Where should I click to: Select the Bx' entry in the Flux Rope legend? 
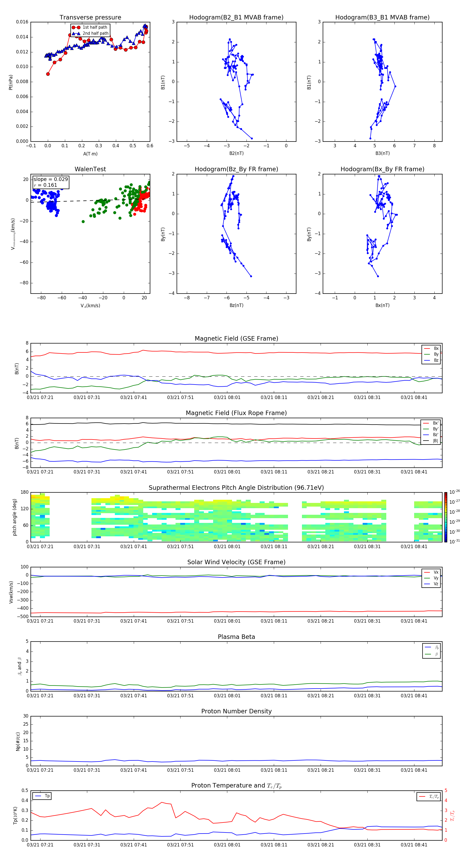pos(431,423)
